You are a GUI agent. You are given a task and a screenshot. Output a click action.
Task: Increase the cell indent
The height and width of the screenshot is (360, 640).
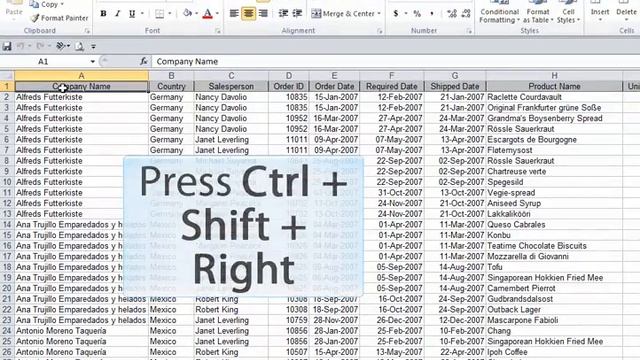[298, 13]
